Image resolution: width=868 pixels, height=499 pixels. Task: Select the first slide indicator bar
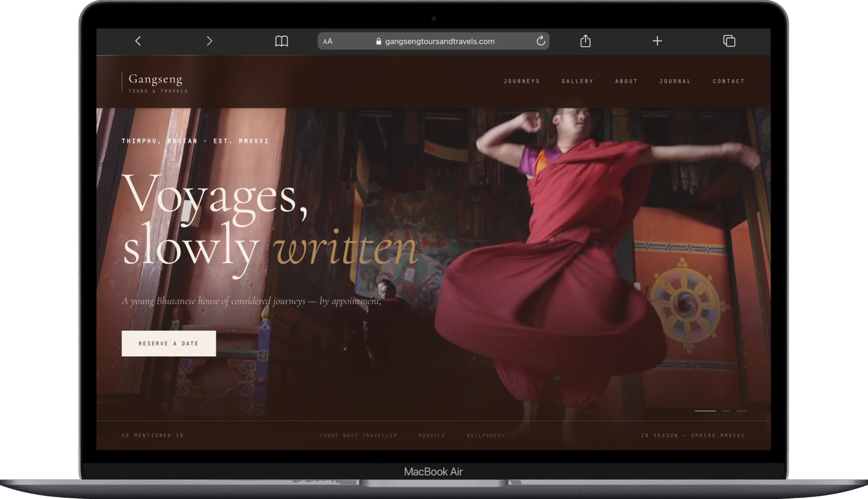pos(705,410)
